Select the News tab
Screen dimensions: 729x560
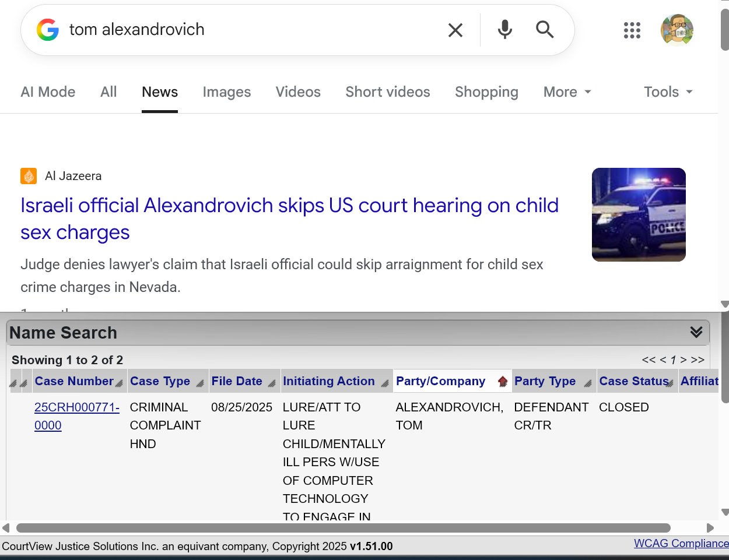pyautogui.click(x=160, y=92)
